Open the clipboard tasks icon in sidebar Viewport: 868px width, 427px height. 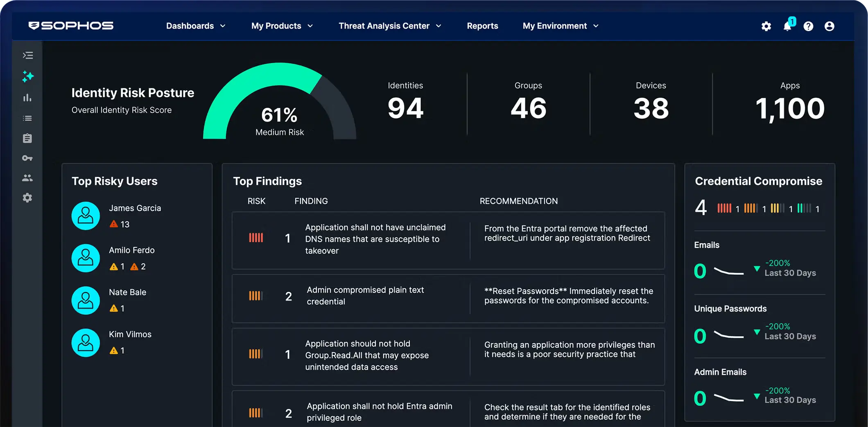27,138
